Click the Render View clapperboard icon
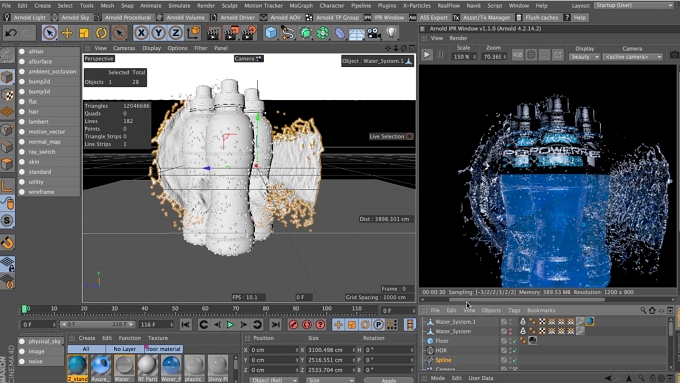The height and width of the screenshot is (383, 680). click(x=213, y=33)
